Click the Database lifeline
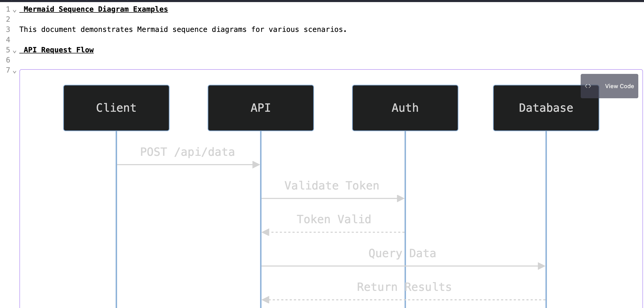Viewport: 644px width, 308px height. tap(546, 207)
